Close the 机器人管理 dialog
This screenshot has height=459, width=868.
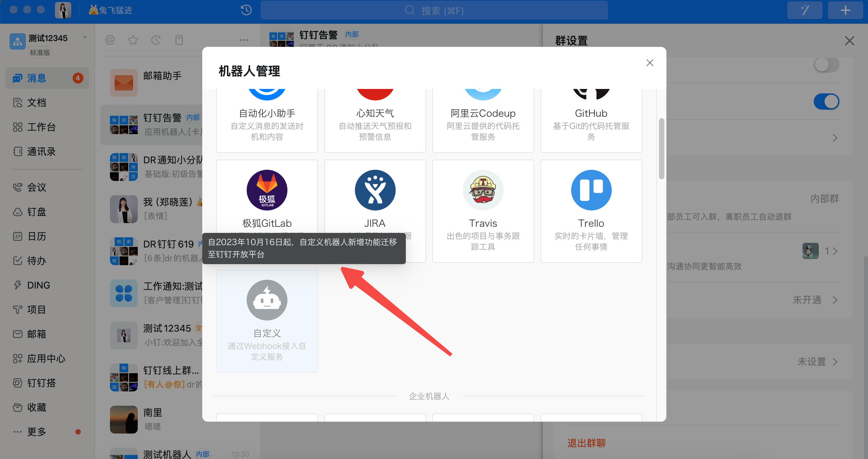(x=649, y=63)
